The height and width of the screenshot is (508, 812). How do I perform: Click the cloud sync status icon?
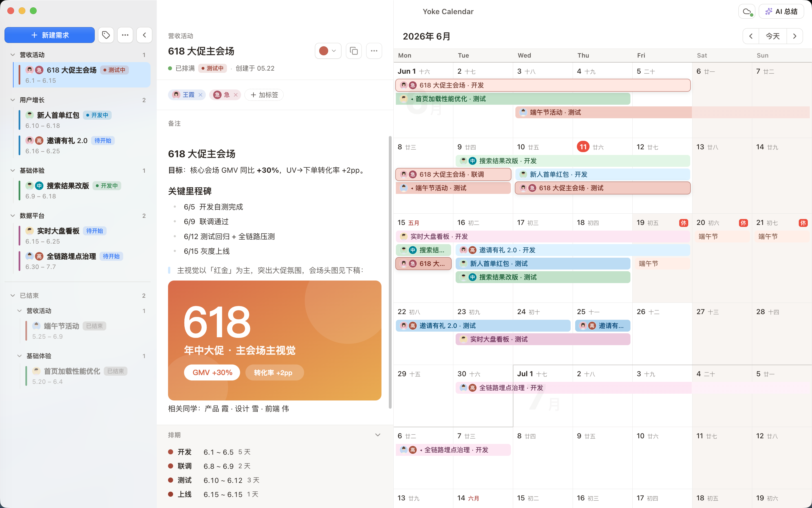click(747, 11)
